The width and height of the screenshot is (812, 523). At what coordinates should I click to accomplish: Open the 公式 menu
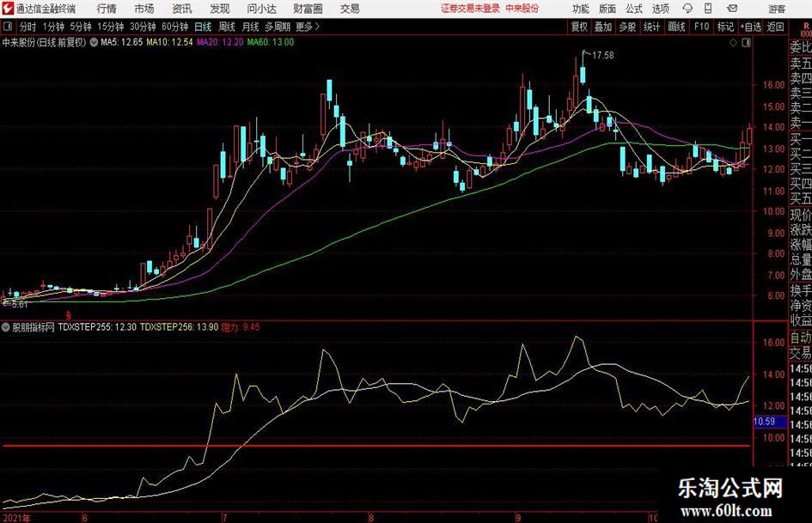(634, 9)
